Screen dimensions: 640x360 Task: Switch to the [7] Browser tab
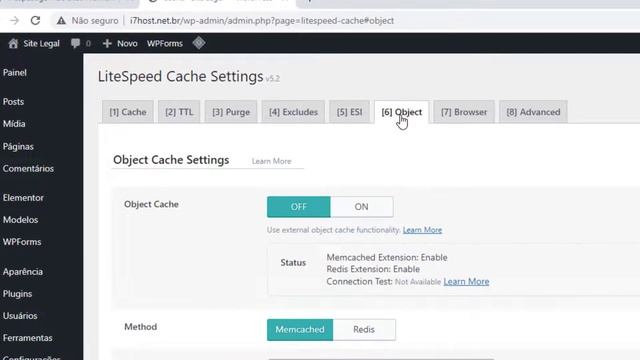click(x=464, y=112)
